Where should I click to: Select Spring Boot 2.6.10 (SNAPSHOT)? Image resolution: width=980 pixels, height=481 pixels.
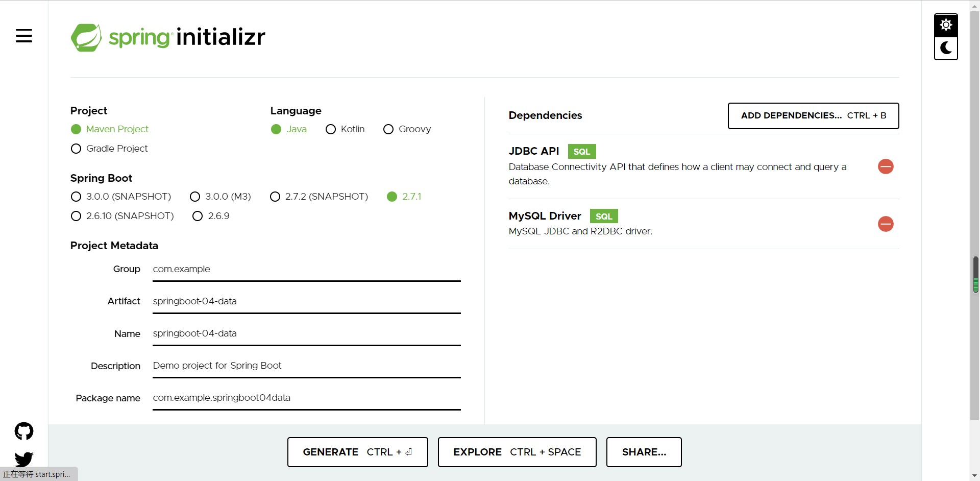pyautogui.click(x=122, y=216)
